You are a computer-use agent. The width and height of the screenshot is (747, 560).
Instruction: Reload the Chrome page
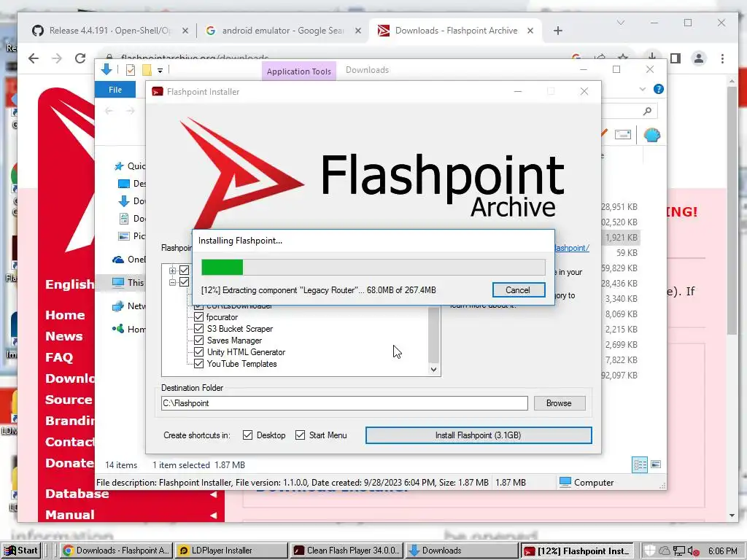pyautogui.click(x=80, y=58)
